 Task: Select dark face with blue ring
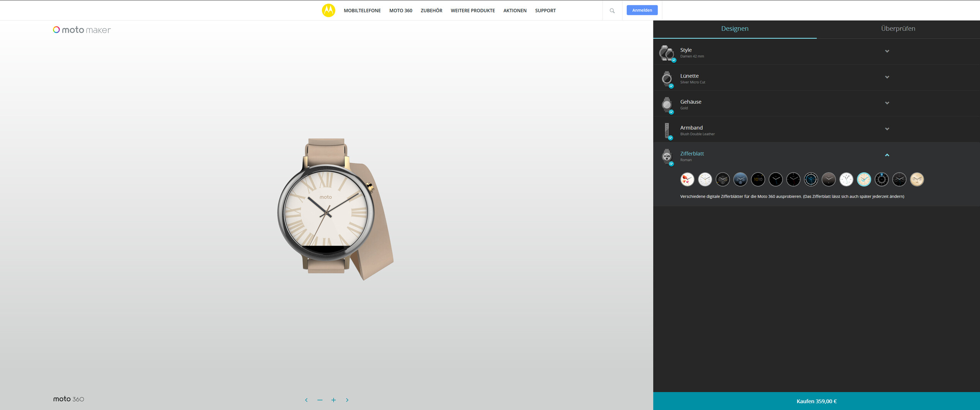811,179
